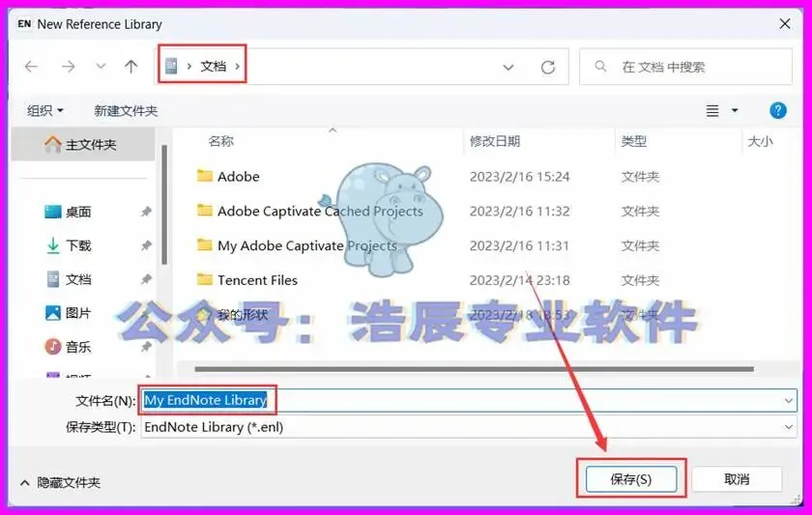The height and width of the screenshot is (515, 812).
Task: Select 桌面 in the sidebar
Action: pos(78,212)
